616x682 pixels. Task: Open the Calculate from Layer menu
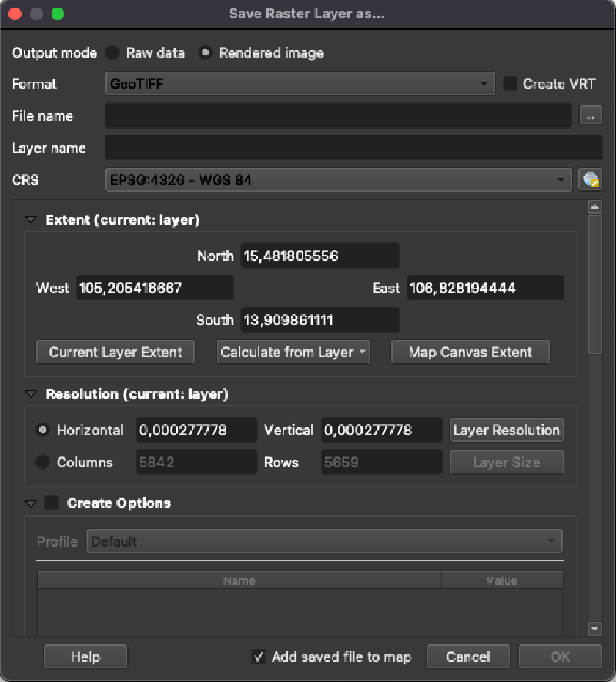tap(293, 352)
